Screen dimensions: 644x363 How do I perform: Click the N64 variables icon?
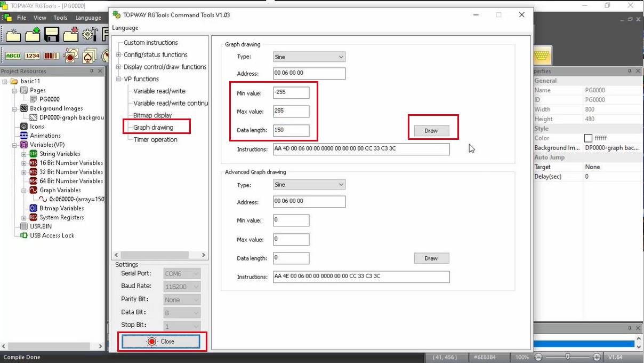[x=33, y=181]
